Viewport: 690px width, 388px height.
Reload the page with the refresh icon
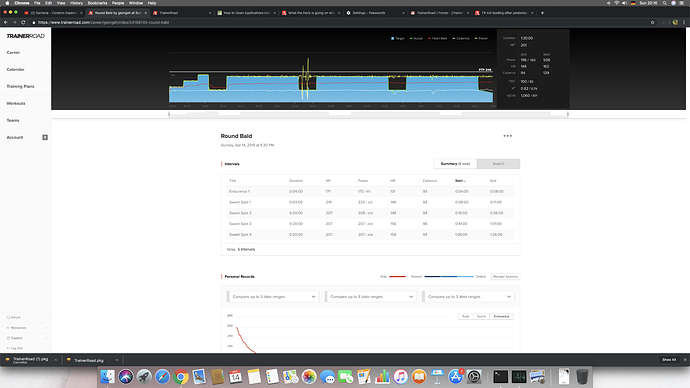click(x=23, y=22)
